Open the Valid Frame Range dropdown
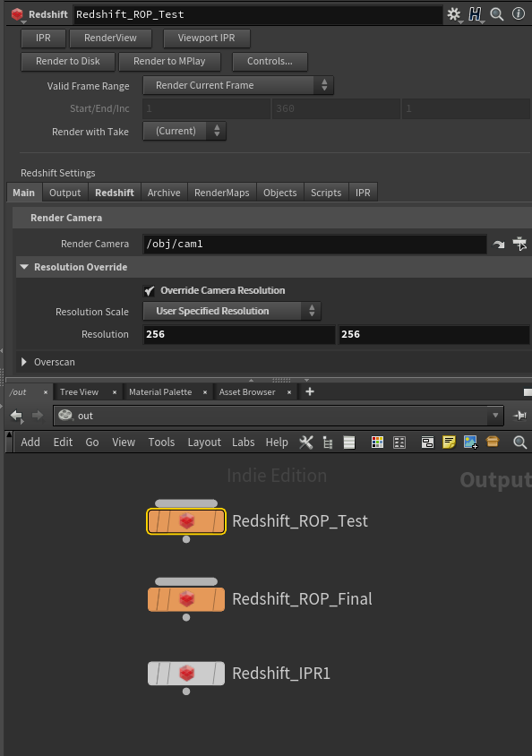532x756 pixels. tap(238, 85)
